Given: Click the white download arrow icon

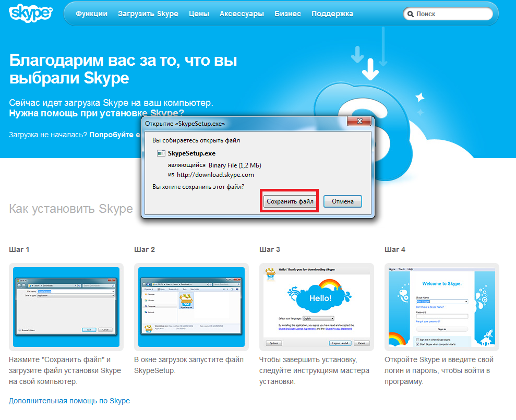Looking at the screenshot, I should pos(370,69).
